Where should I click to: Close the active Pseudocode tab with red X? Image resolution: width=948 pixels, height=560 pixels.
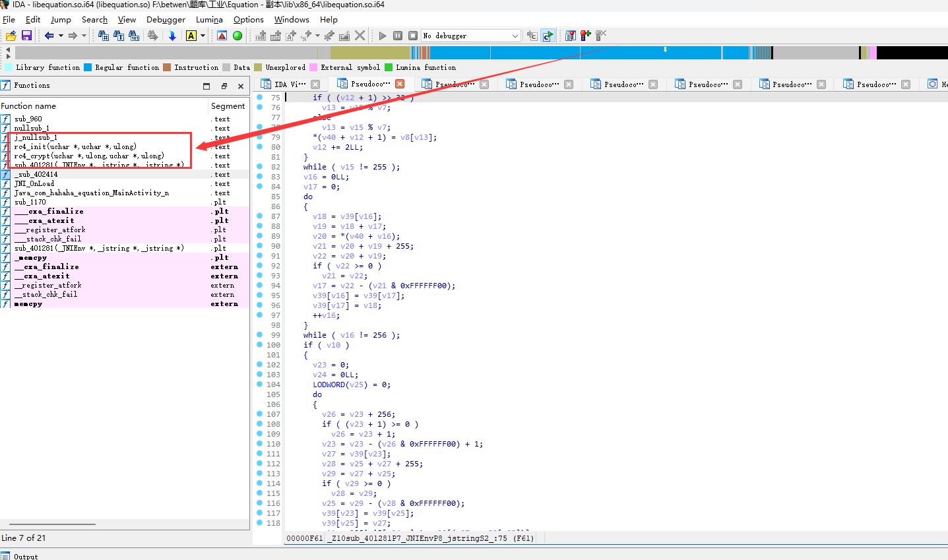point(400,84)
